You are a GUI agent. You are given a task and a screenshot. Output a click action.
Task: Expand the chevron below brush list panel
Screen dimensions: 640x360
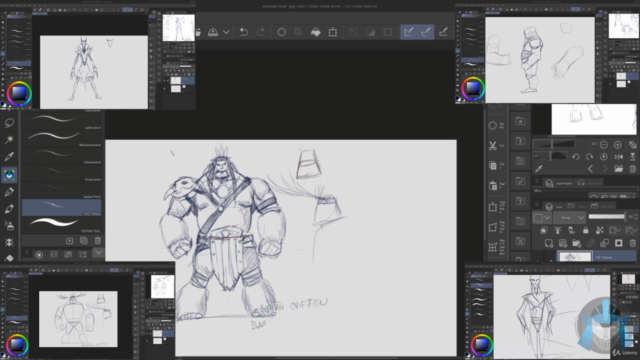click(x=98, y=253)
